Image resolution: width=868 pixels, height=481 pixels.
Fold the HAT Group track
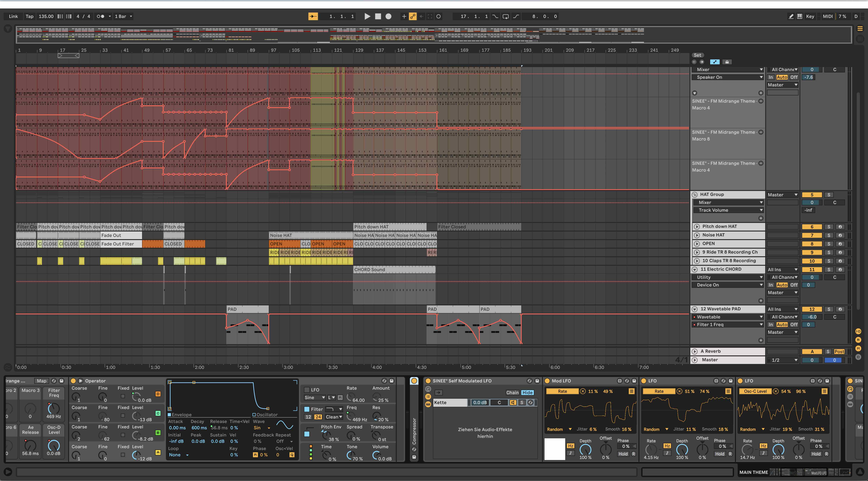tap(694, 195)
